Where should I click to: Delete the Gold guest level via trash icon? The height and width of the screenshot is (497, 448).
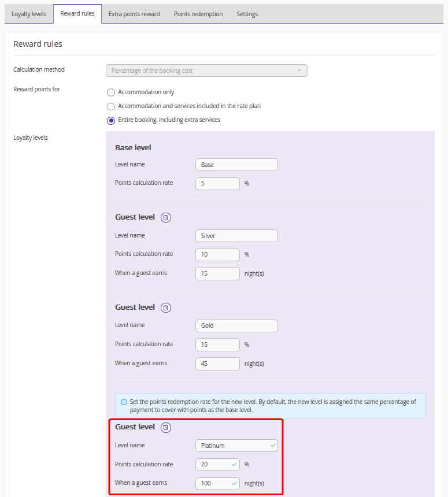(166, 307)
